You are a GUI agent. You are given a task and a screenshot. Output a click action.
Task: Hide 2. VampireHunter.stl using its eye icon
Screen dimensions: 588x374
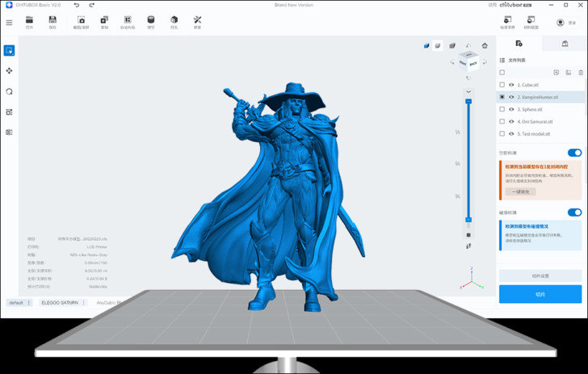point(511,97)
